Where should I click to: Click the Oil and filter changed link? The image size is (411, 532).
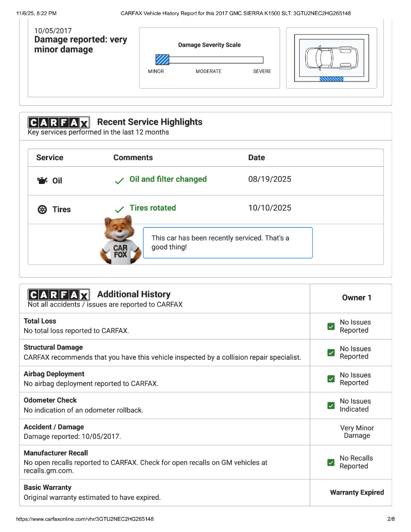(x=168, y=180)
